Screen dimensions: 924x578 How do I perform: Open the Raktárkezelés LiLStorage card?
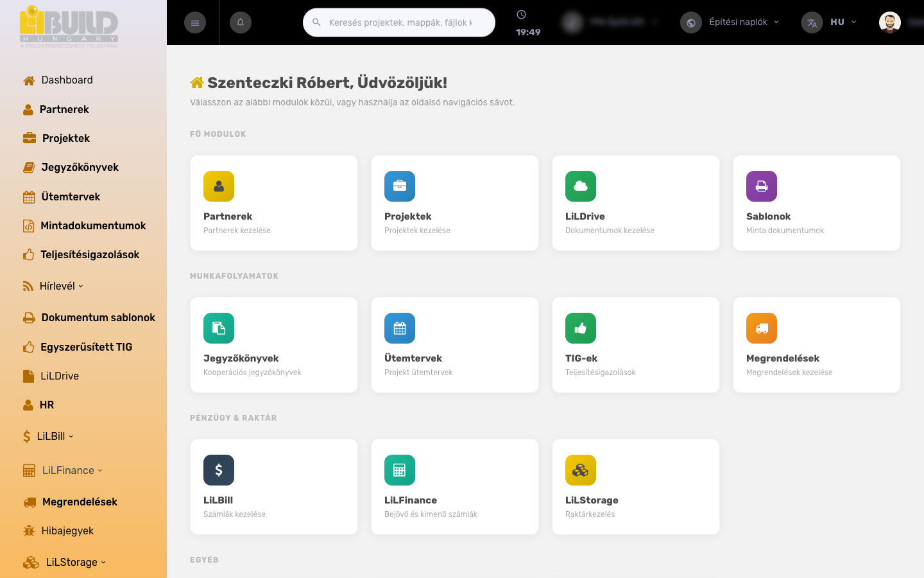[636, 487]
